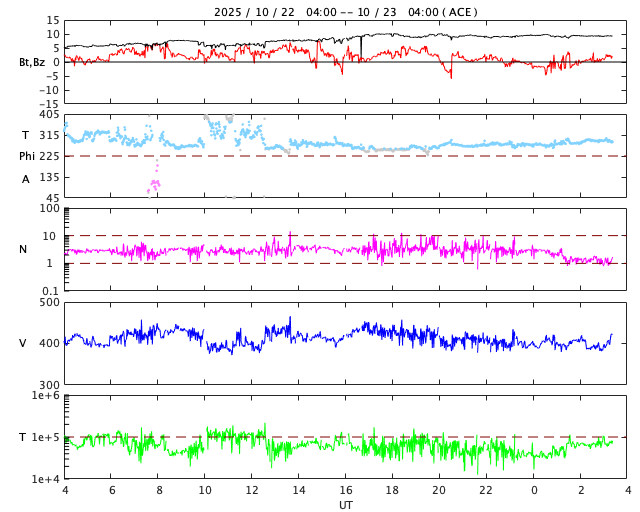The height and width of the screenshot is (512, 640).
Task: Click the 12 tick label on UT axis
Action: 252,491
